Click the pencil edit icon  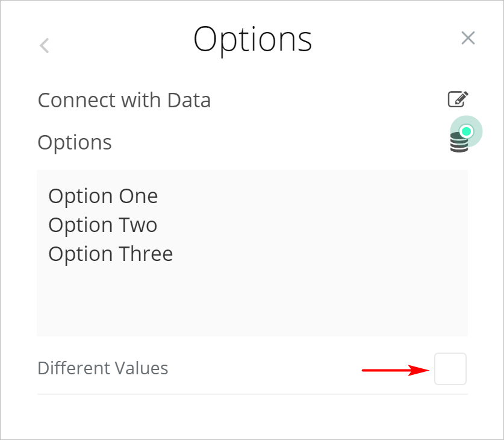click(458, 99)
